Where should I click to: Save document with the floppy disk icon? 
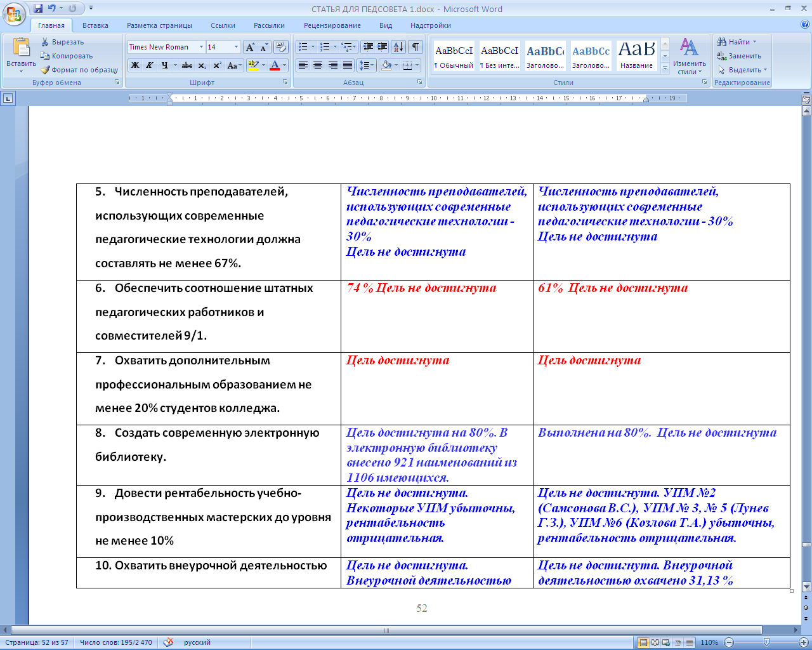click(38, 9)
